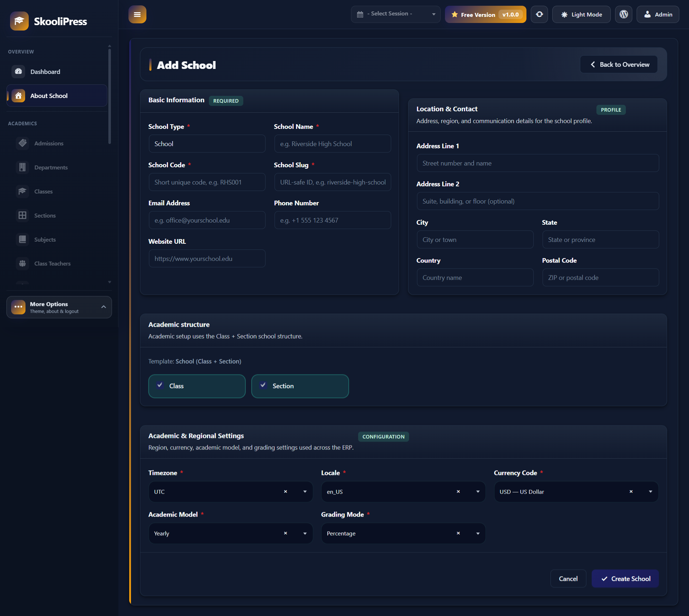
Task: Toggle the hamburger sidebar menu button
Action: (137, 14)
